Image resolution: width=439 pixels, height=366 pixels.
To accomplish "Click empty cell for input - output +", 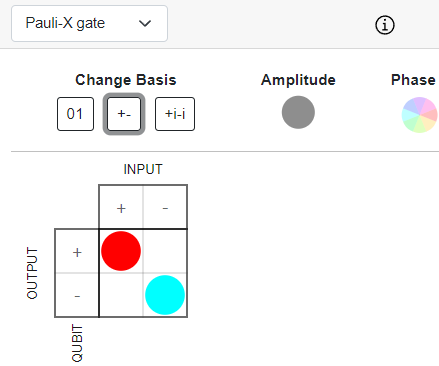I will coord(165,251).
